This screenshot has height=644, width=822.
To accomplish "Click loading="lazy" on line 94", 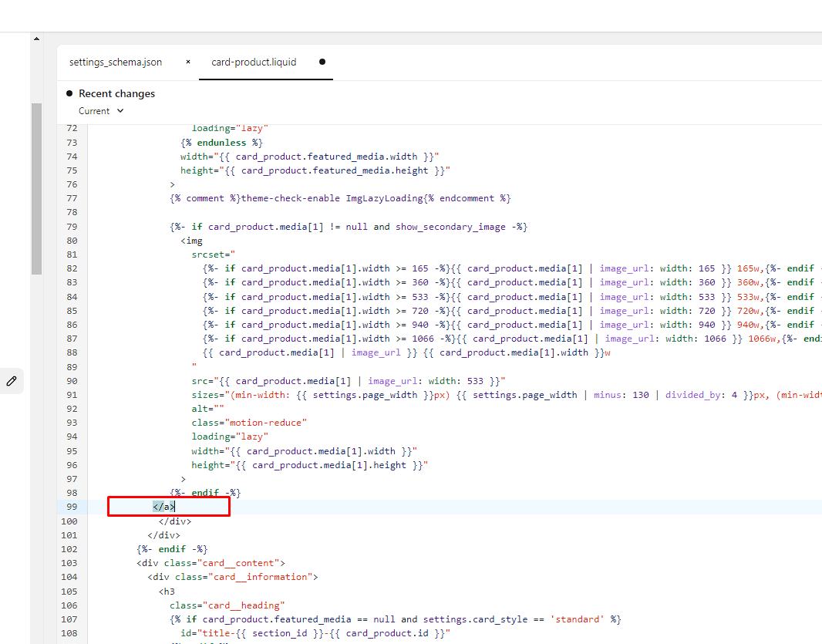I will 230,437.
